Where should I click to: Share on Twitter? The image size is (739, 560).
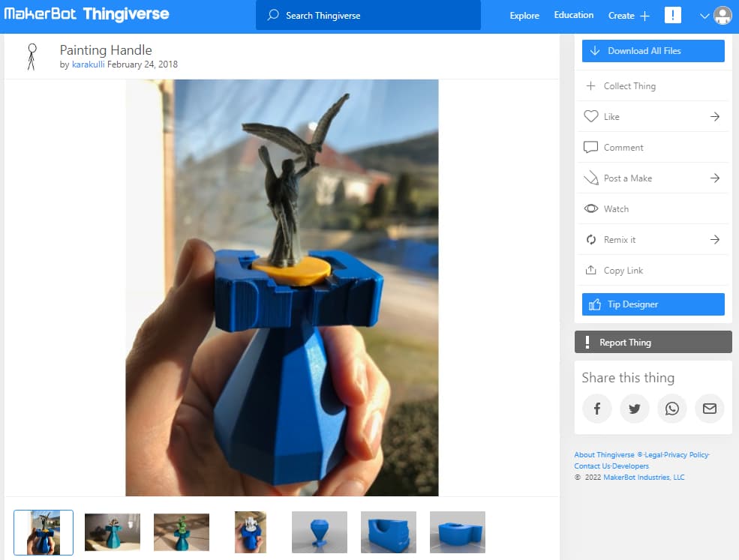tap(635, 409)
